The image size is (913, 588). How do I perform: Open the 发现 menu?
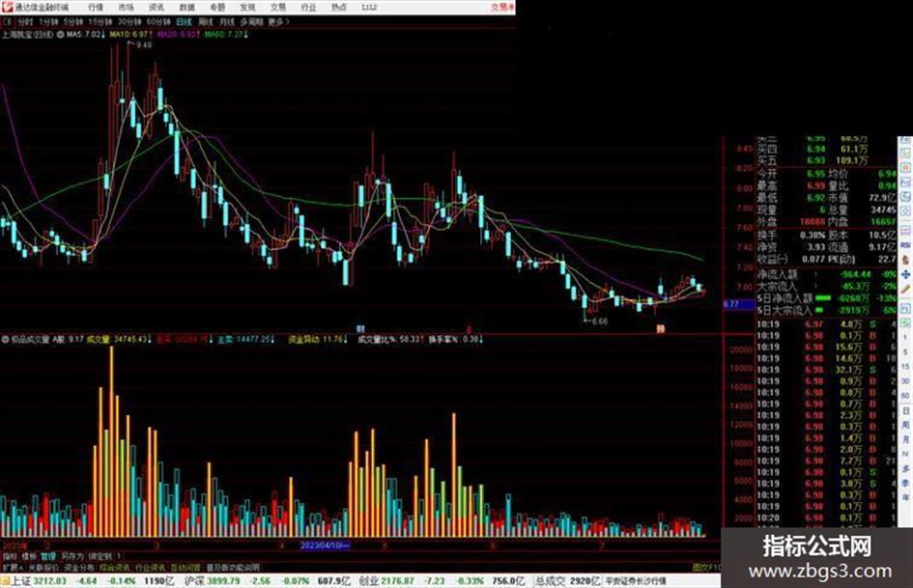(x=247, y=8)
